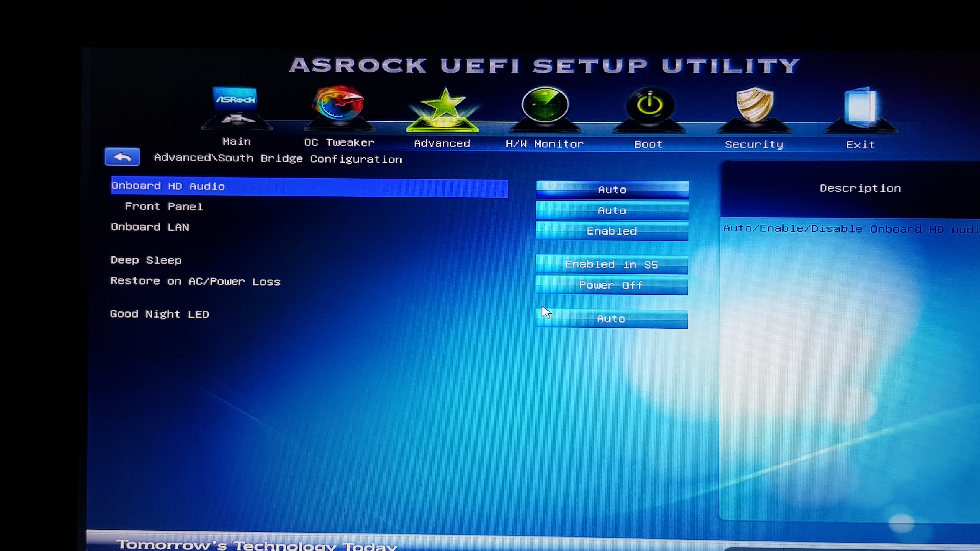Screen dimensions: 980x551
Task: Switch to OC Tweaker tab label
Action: coord(339,143)
